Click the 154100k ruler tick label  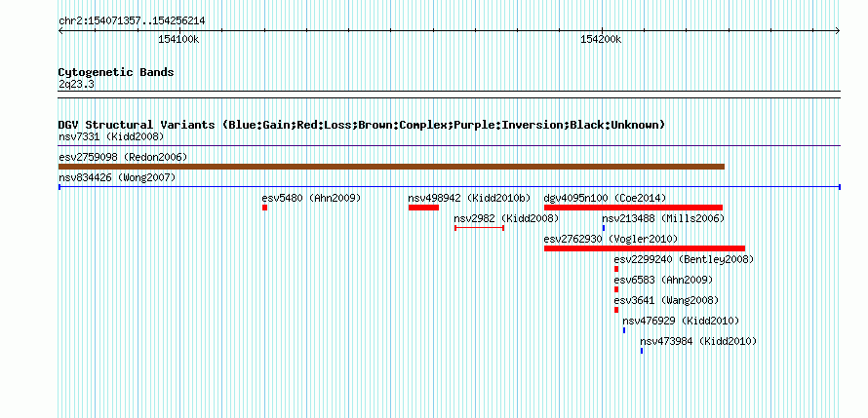[178, 39]
